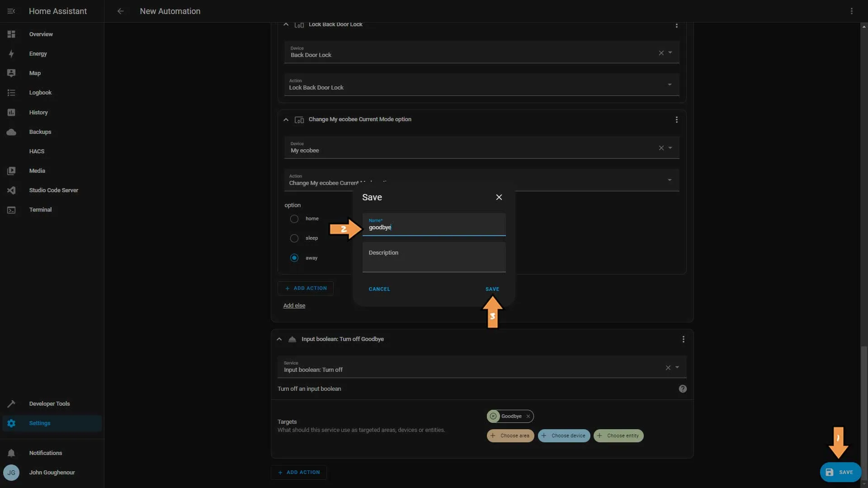Click the Terminal sidebar icon
This screenshot has height=488, width=868.
tap(11, 209)
